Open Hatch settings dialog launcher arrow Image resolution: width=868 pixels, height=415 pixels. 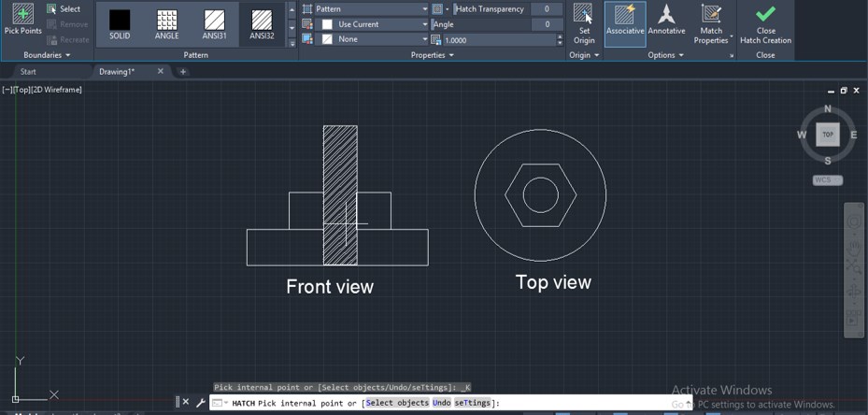pos(732,55)
